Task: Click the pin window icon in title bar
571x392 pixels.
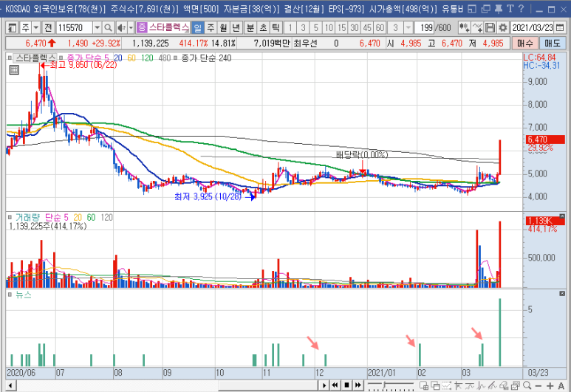Action: click(x=499, y=8)
